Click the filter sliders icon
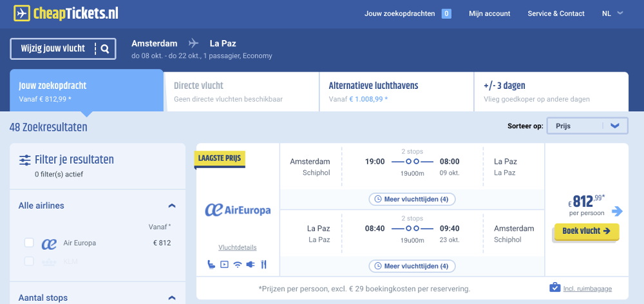The width and height of the screenshot is (644, 304). (25, 160)
